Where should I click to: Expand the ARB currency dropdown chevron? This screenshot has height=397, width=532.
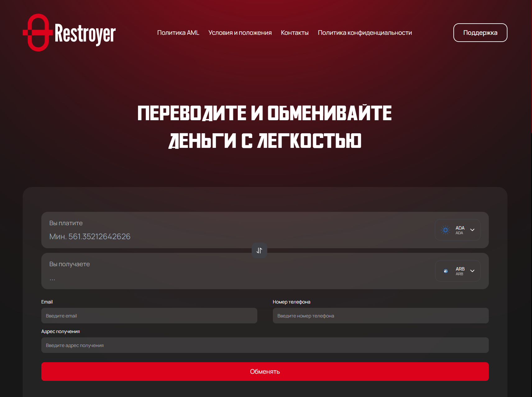pos(473,271)
